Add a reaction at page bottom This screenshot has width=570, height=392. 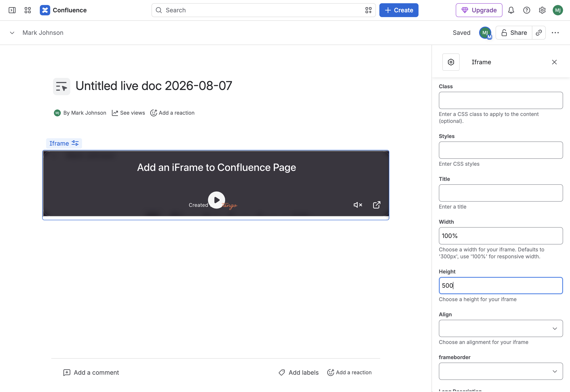(349, 372)
